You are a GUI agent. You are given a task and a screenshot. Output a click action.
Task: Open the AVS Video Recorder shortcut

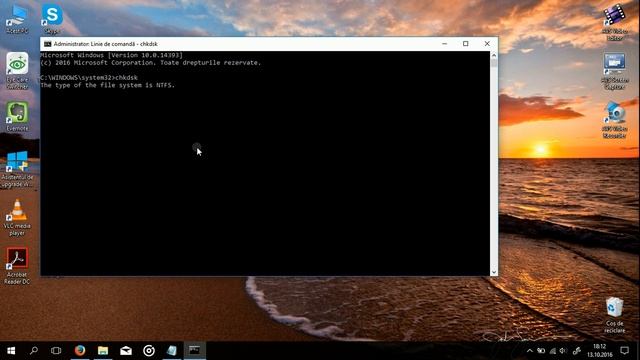click(x=614, y=120)
